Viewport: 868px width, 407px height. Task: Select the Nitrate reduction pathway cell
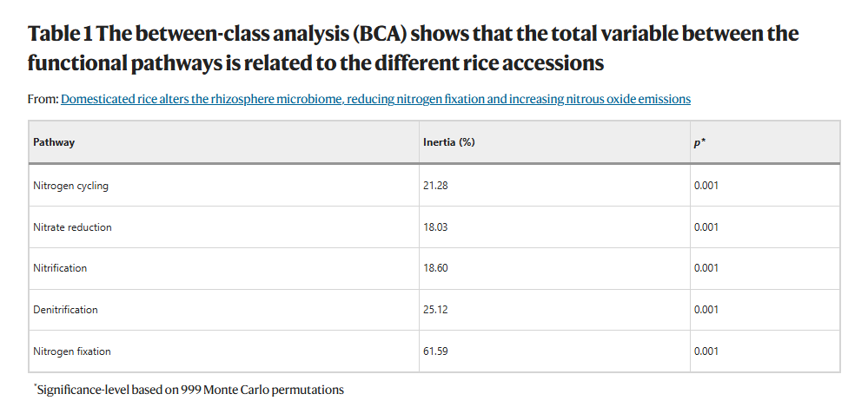point(223,227)
